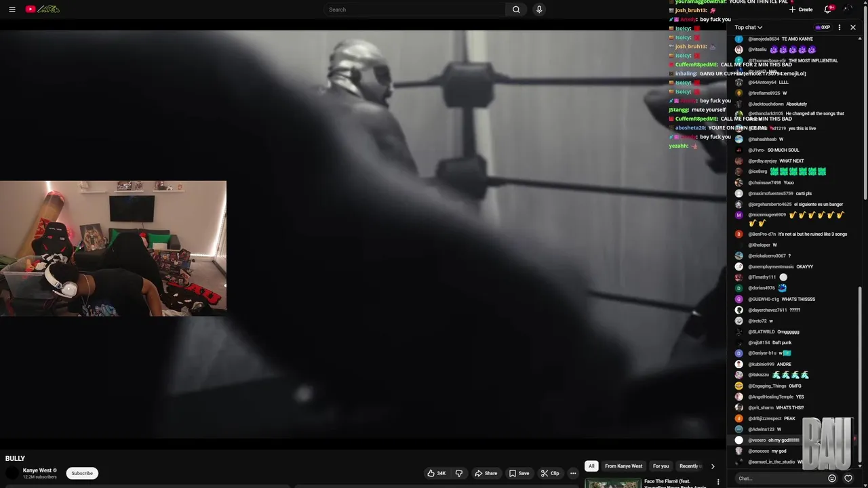This screenshot has height=488, width=868.
Task: Open the Create menu in the header
Action: [x=801, y=9]
